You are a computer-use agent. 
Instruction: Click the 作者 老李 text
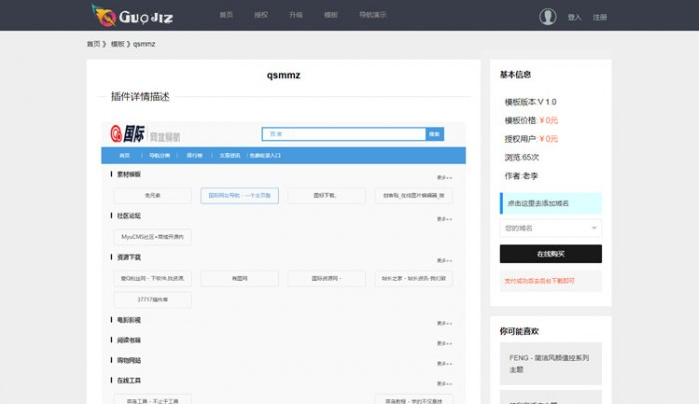(521, 176)
